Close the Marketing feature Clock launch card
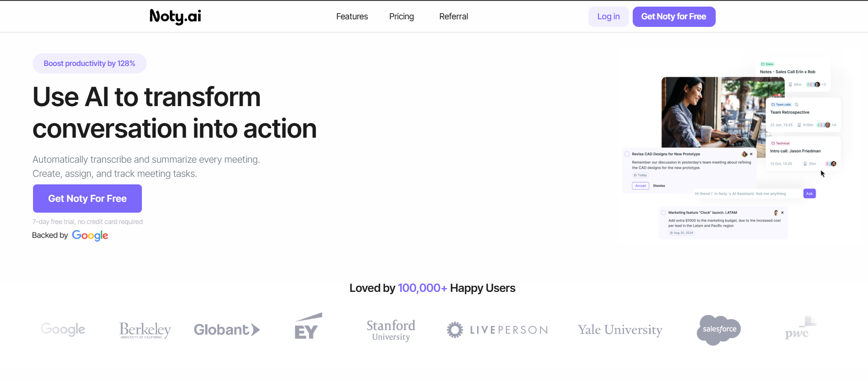 782,213
